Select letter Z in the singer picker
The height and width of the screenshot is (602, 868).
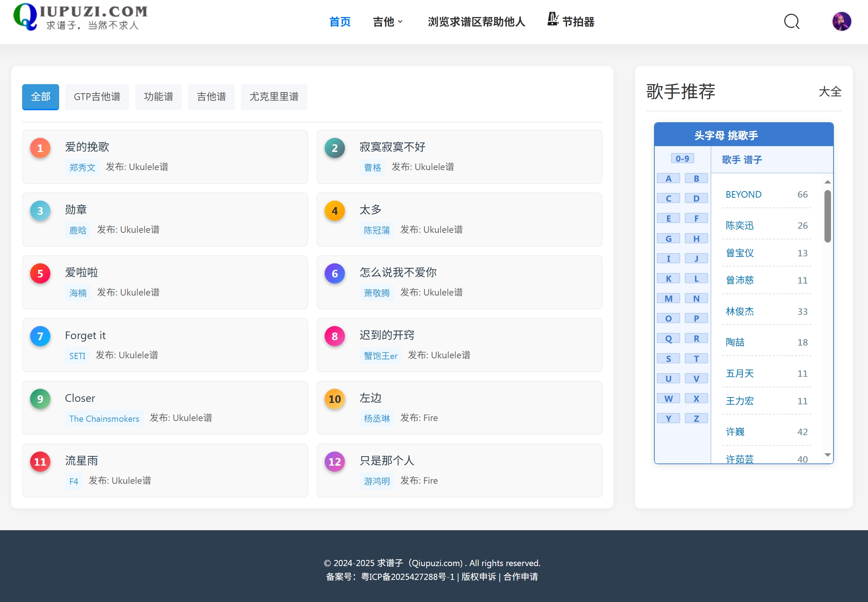(696, 417)
